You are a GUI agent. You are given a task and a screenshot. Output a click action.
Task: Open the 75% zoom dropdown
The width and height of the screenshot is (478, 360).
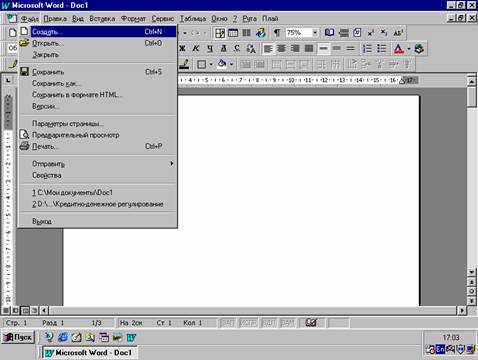coord(315,33)
